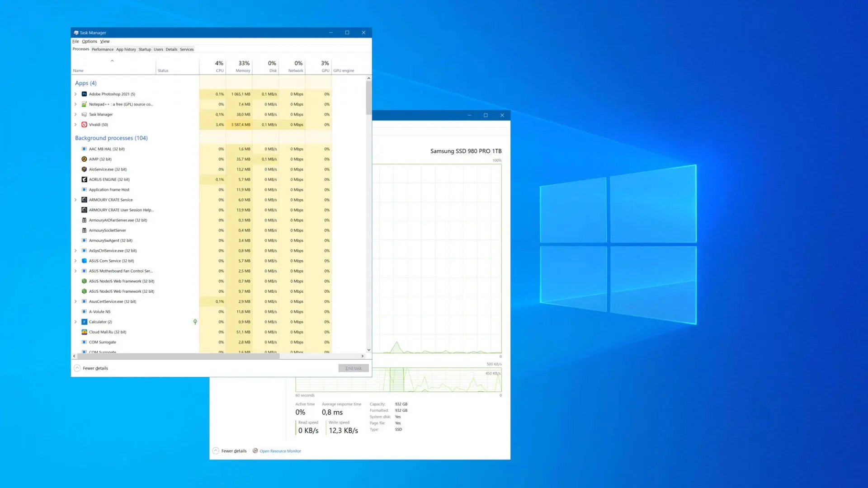Open Resource Monitor link
This screenshot has height=488, width=868.
pyautogui.click(x=280, y=451)
